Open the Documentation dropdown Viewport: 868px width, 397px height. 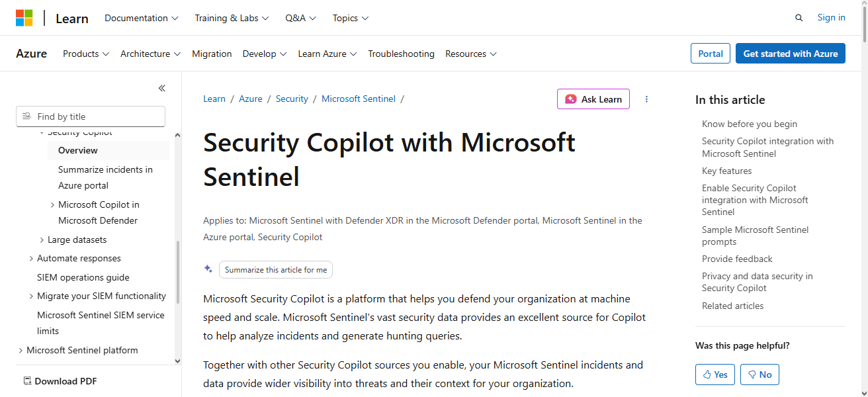tap(141, 18)
